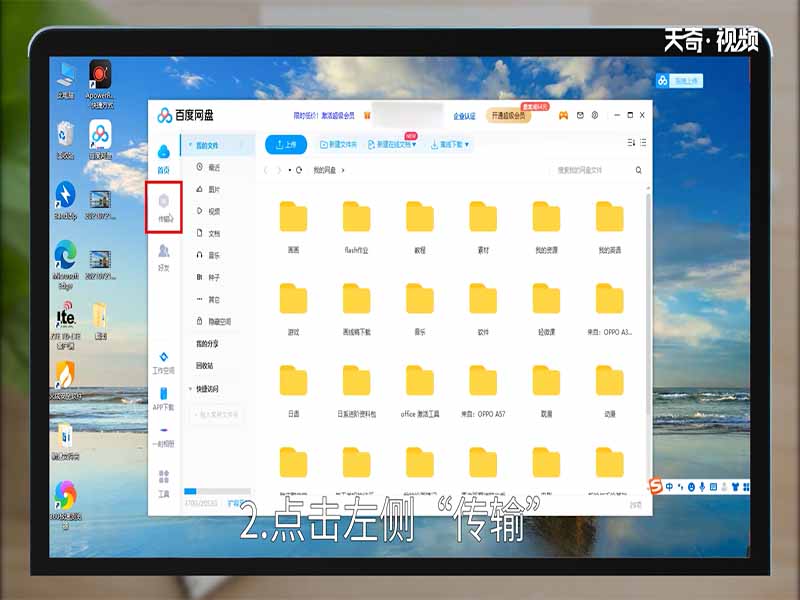Click the 开通超级会员 membership link
This screenshot has height=600, width=800.
(509, 114)
